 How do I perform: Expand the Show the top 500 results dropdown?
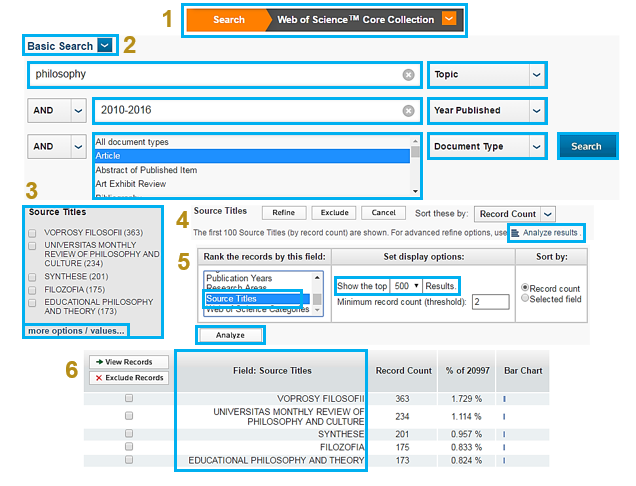407,286
